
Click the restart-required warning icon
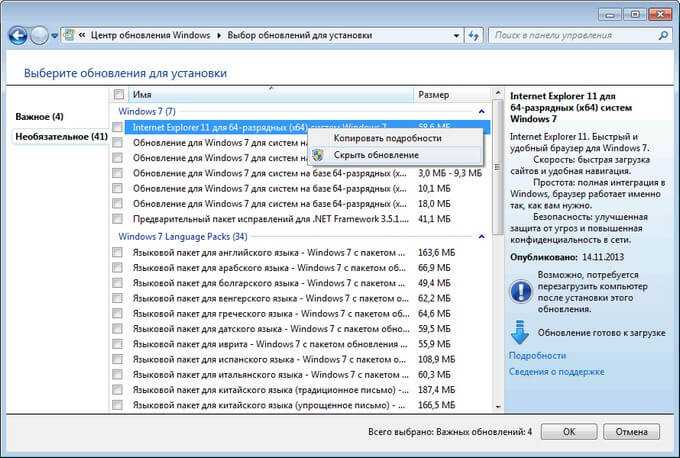coord(521,291)
